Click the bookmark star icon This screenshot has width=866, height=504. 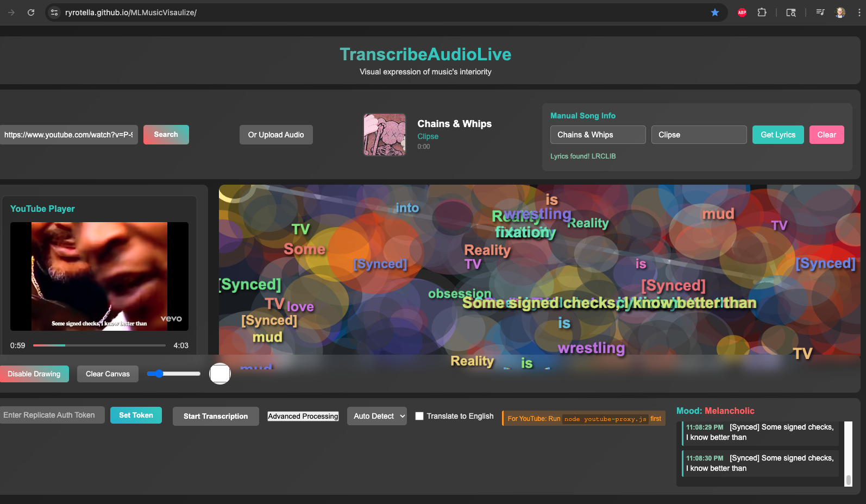coord(715,12)
